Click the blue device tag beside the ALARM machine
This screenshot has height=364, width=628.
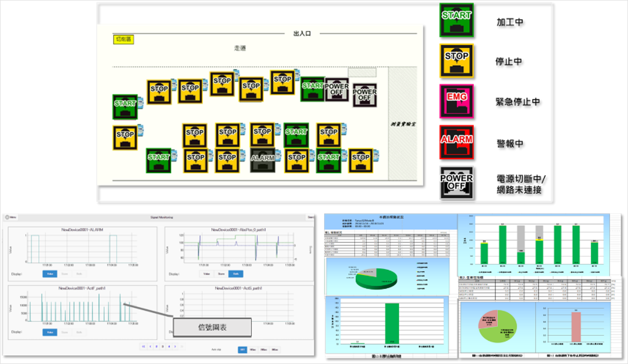[x=278, y=155]
